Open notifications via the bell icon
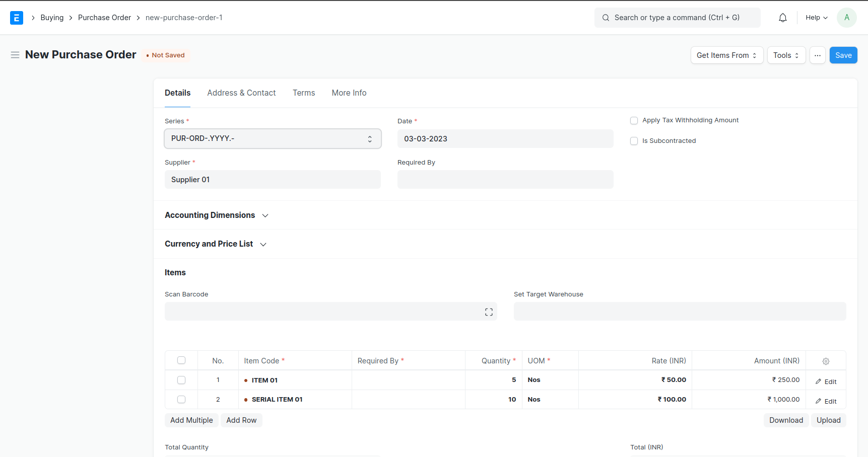 click(x=782, y=17)
